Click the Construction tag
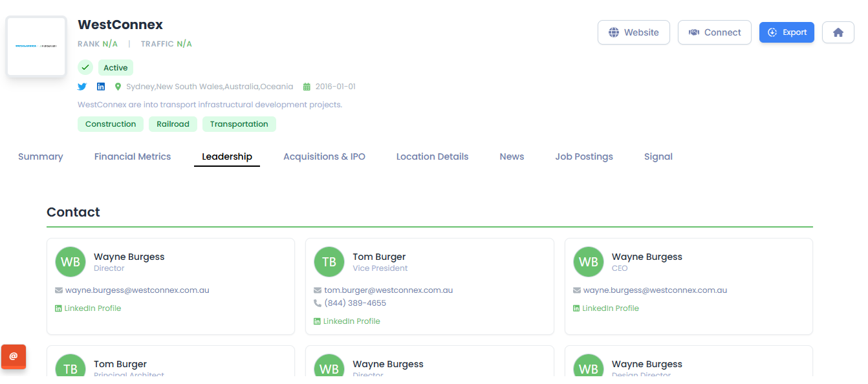The width and height of the screenshot is (868, 384). pos(111,124)
